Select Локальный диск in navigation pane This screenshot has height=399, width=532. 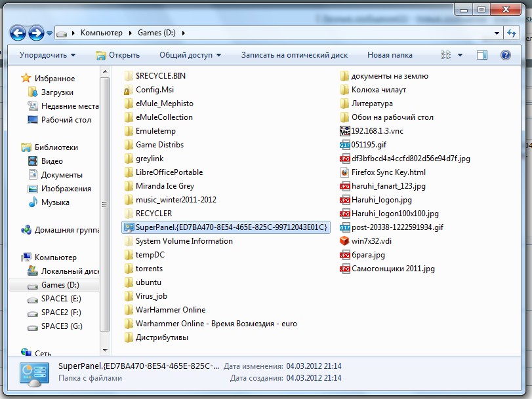point(63,271)
